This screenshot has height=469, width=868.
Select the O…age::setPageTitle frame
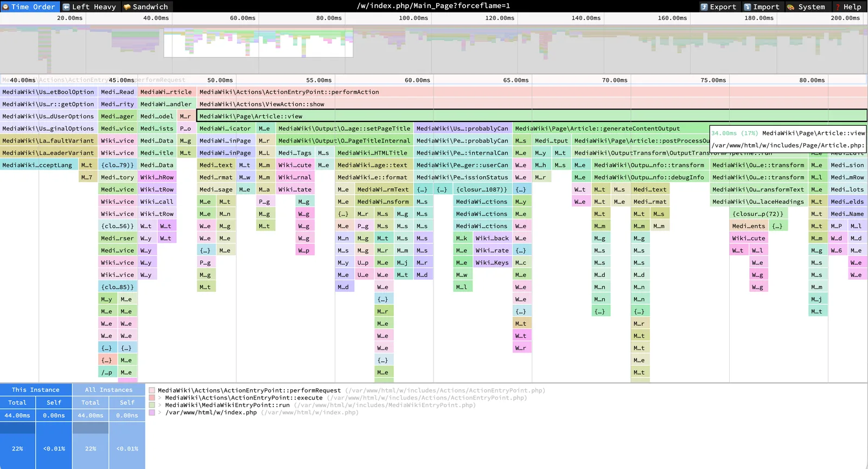344,129
